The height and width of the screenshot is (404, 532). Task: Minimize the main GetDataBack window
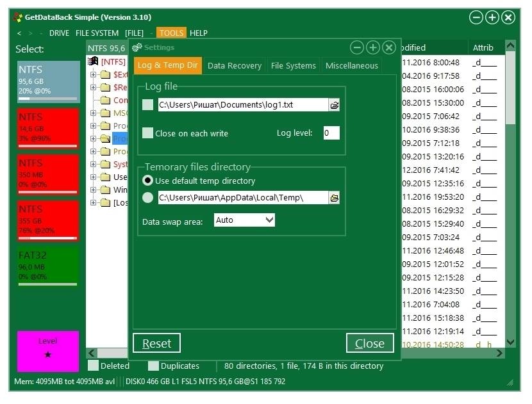click(x=476, y=17)
